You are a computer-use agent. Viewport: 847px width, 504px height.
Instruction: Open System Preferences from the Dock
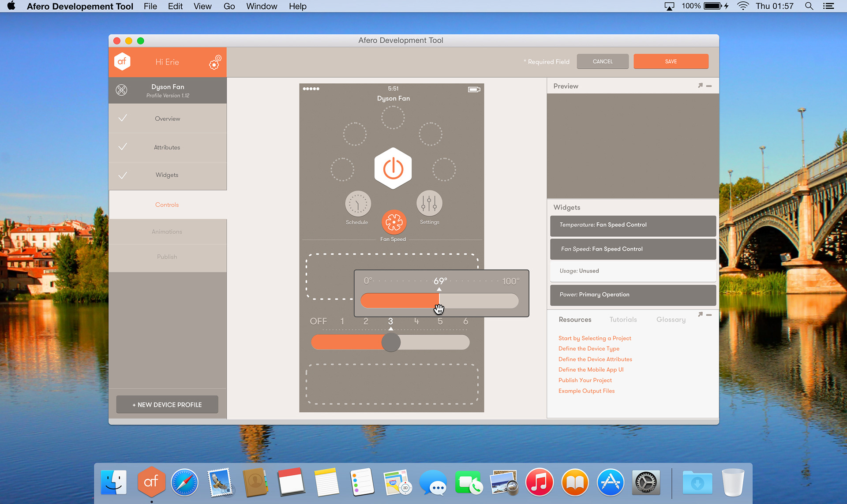(x=646, y=482)
